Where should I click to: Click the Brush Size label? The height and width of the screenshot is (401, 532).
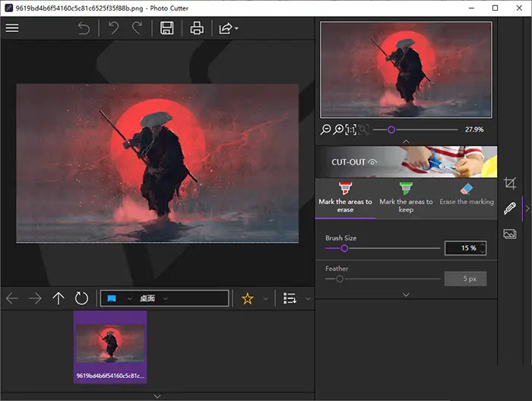tap(341, 238)
